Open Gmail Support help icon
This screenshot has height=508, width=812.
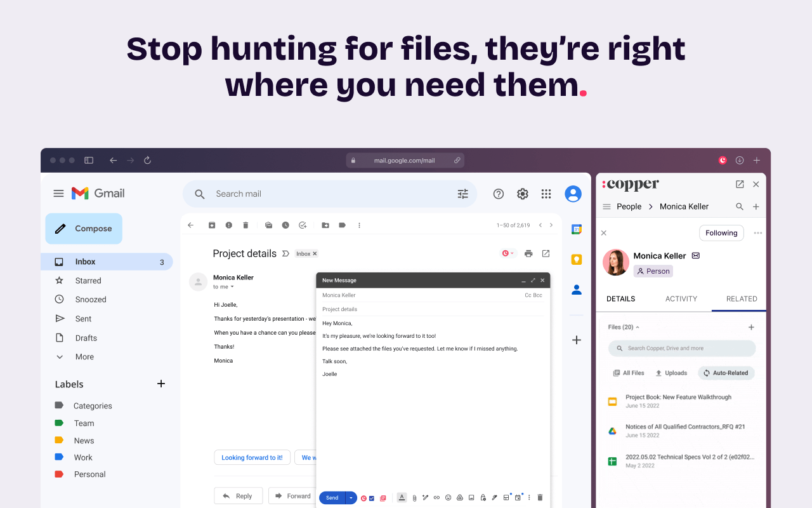click(499, 194)
